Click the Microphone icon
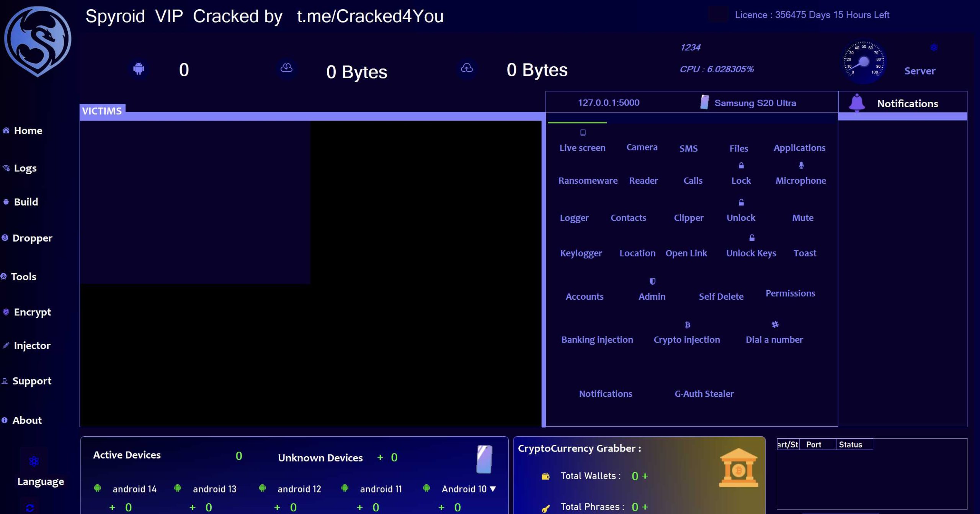 [801, 165]
